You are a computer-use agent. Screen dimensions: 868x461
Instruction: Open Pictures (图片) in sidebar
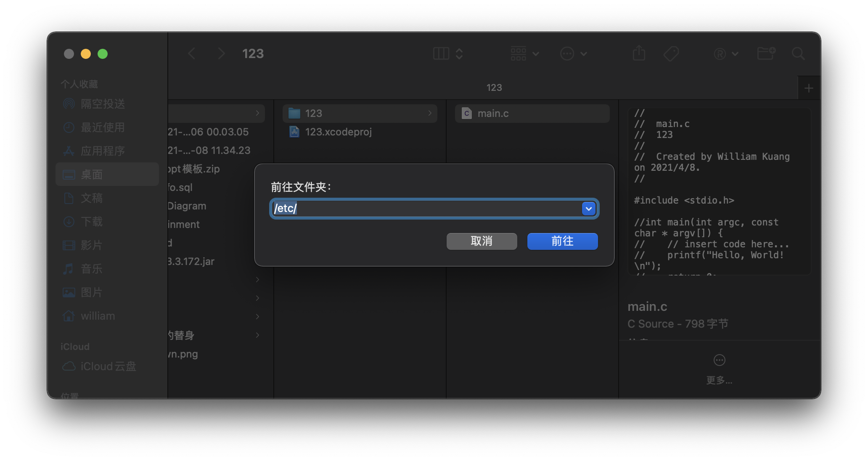click(x=107, y=292)
